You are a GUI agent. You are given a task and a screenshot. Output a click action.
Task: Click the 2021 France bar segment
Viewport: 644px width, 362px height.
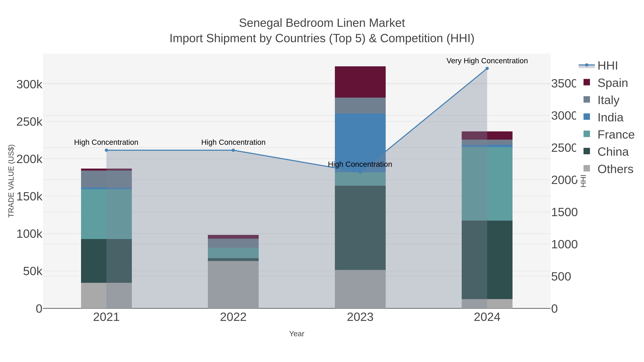[x=106, y=214]
